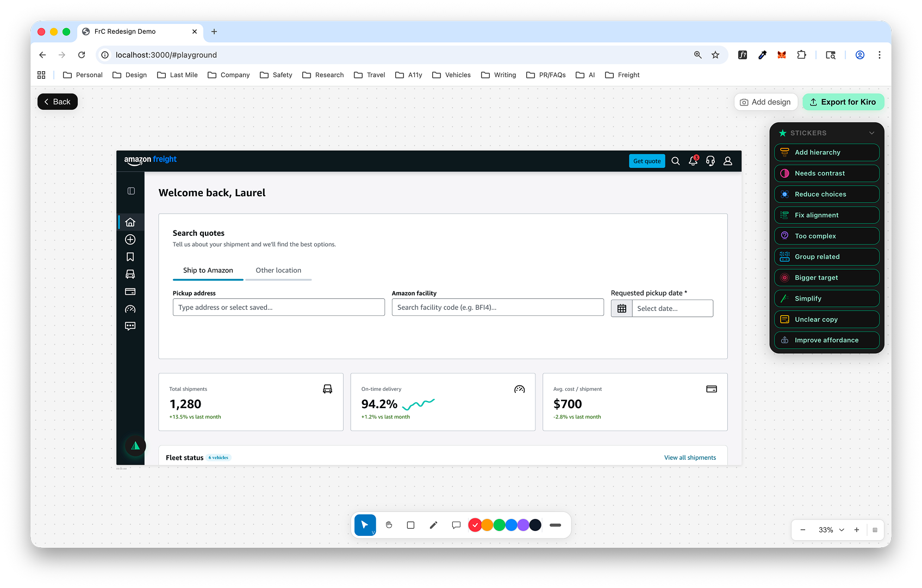
Task: Click the notifications bell icon
Action: pyautogui.click(x=693, y=161)
